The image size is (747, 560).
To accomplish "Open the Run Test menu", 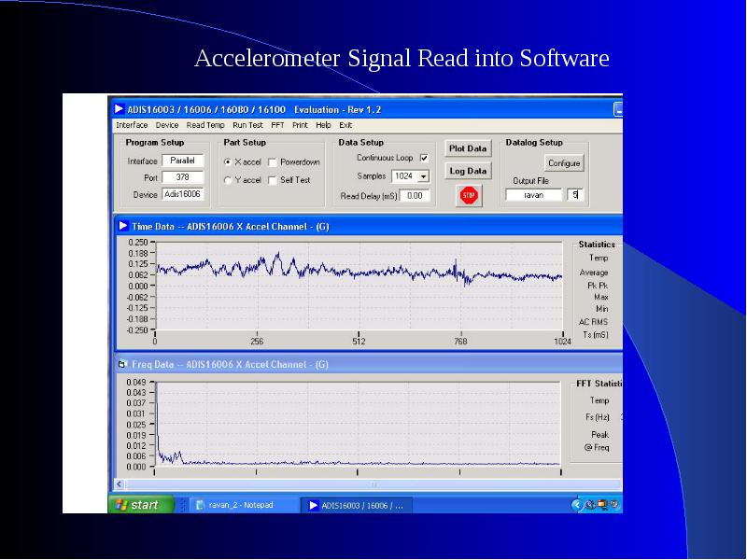I will 247,125.
